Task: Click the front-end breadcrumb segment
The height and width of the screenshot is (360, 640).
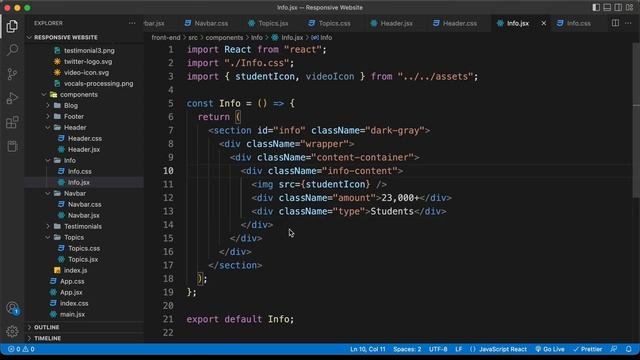Action: coord(166,38)
